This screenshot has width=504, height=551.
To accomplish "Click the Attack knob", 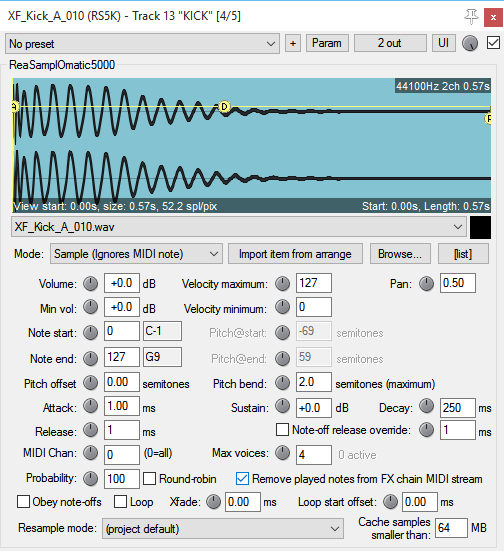I will click(x=90, y=406).
